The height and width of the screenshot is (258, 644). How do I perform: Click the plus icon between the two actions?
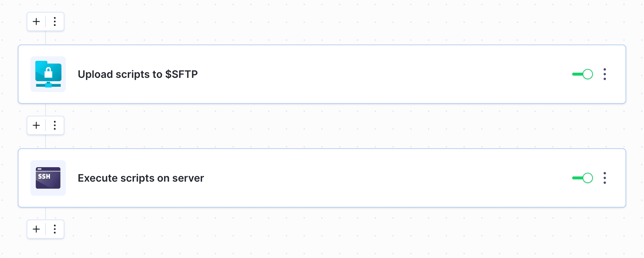36,125
